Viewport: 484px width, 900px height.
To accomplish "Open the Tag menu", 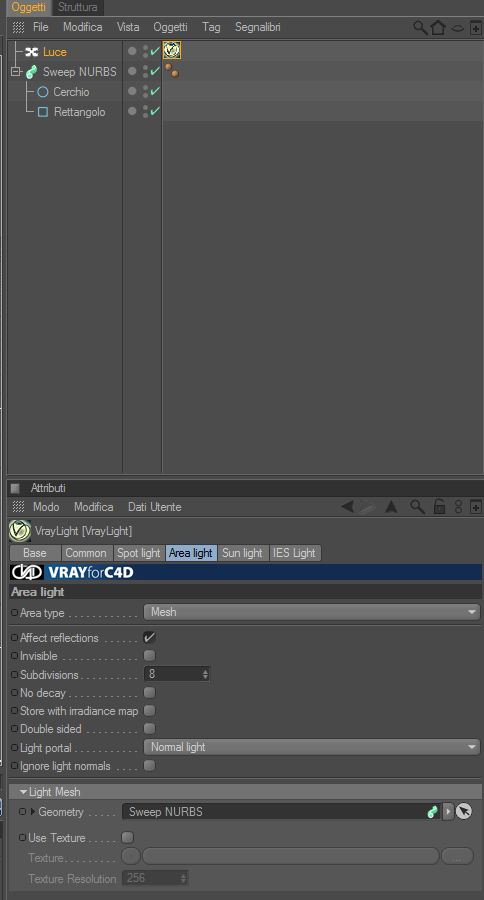I will tap(211, 27).
